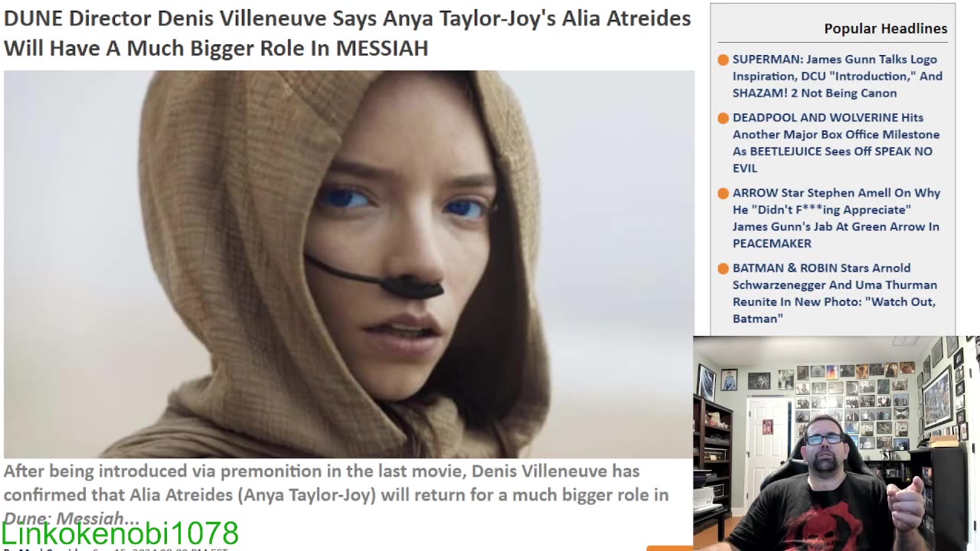
Task: Click the orange bullet beside the SUPERMAN headline
Action: tap(723, 60)
